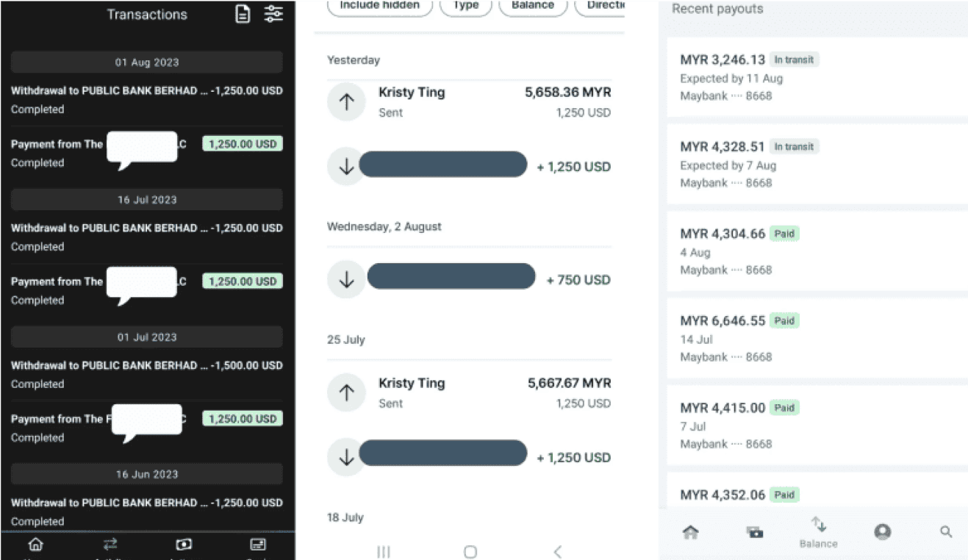Tap the house icon in the payouts app
The height and width of the screenshot is (560, 968).
690,532
